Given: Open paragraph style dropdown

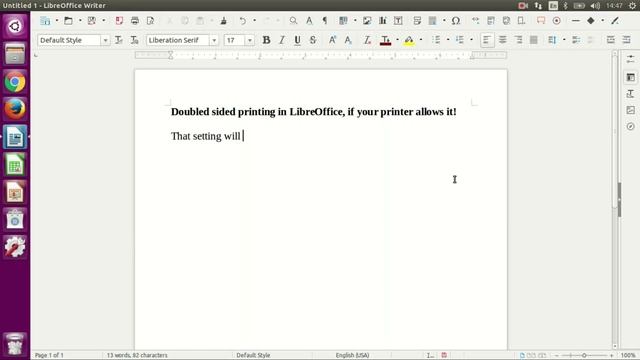Looking at the screenshot, I should click(x=105, y=40).
